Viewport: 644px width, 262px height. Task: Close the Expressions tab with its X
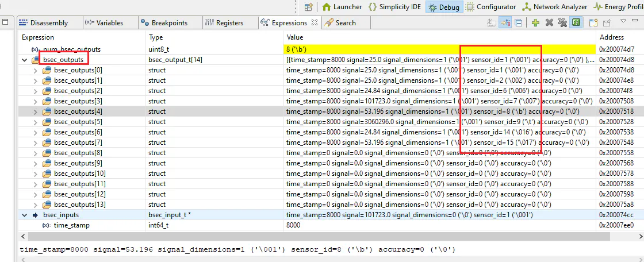[314, 22]
